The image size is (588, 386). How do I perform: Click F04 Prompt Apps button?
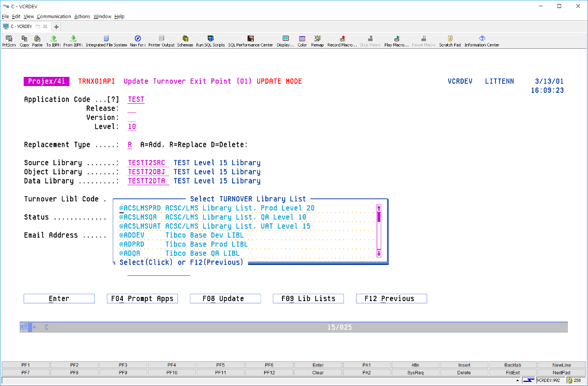tap(142, 298)
